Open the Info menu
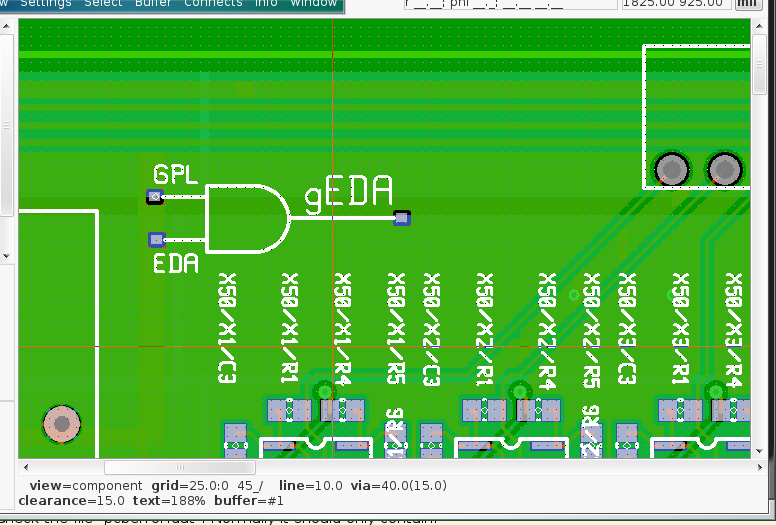This screenshot has width=776, height=525. click(266, 4)
